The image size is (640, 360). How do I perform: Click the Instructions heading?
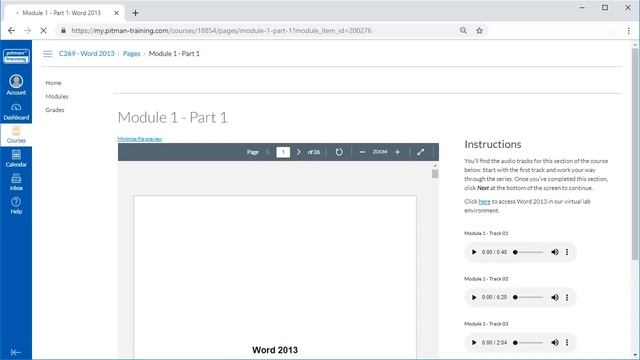[x=493, y=144]
